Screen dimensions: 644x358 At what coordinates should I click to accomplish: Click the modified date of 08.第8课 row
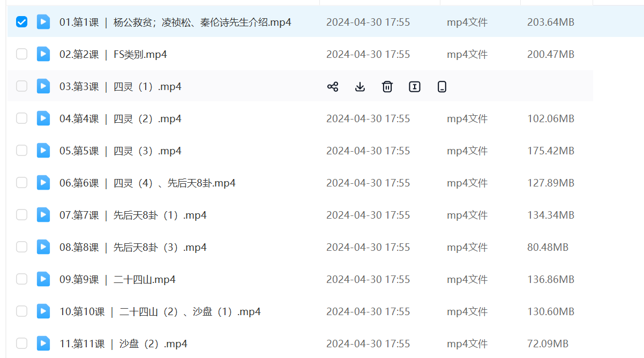368,247
